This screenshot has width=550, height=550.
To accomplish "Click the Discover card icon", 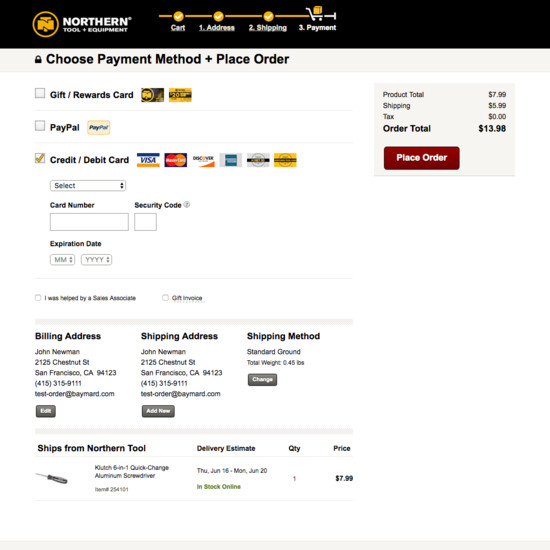I will (x=203, y=160).
